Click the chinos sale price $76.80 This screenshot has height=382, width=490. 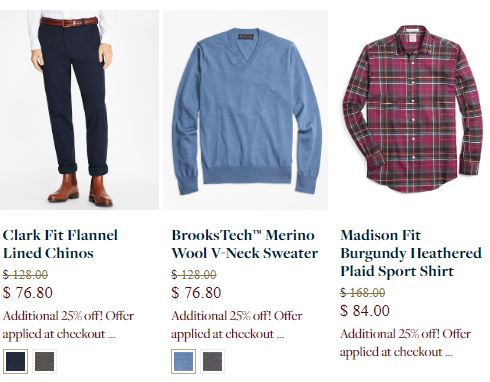28,293
